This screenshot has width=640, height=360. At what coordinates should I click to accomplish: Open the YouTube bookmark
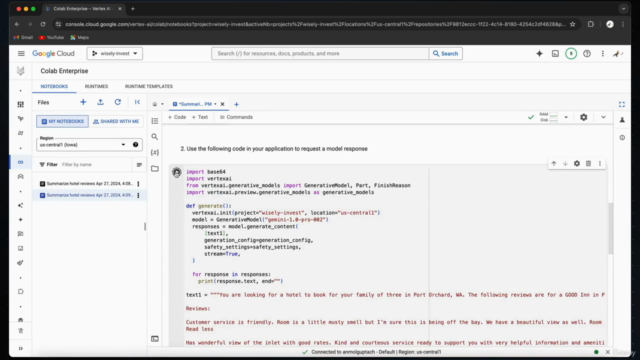click(51, 38)
